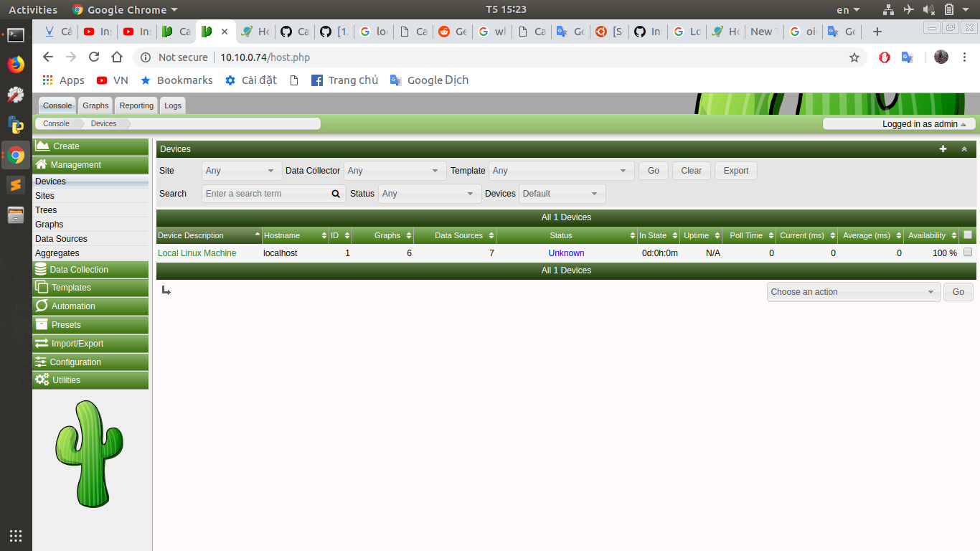This screenshot has height=551, width=980.
Task: Click the collapse chevron on the Devices panel header
Action: tap(963, 149)
